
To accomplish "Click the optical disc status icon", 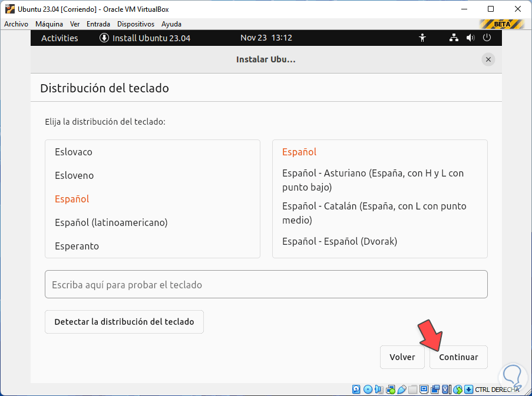I will 368,389.
